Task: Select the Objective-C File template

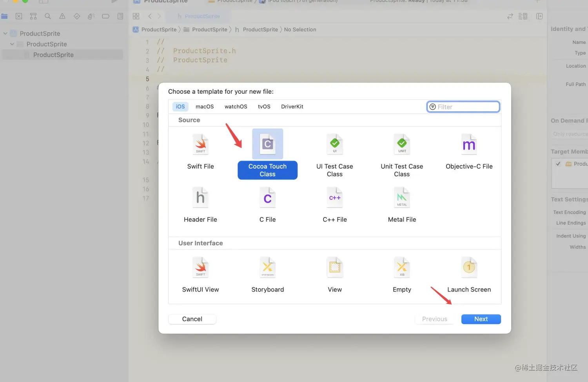Action: tap(469, 152)
